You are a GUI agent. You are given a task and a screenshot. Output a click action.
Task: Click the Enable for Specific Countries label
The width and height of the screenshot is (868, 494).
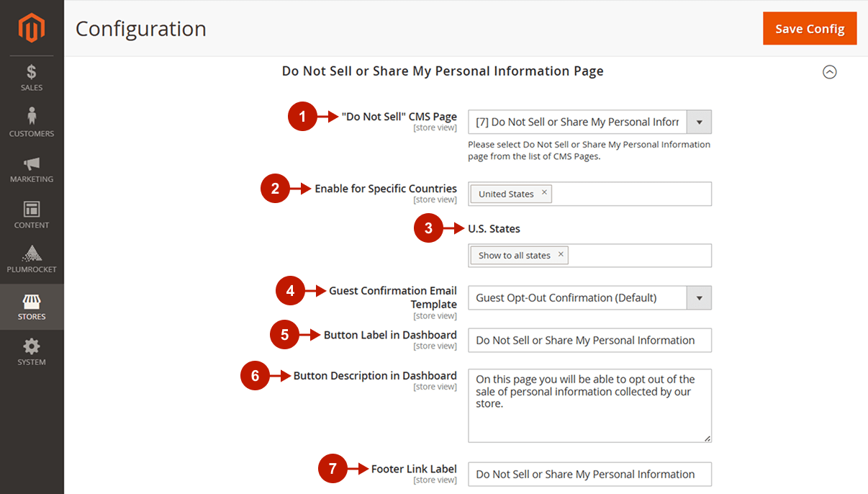386,189
